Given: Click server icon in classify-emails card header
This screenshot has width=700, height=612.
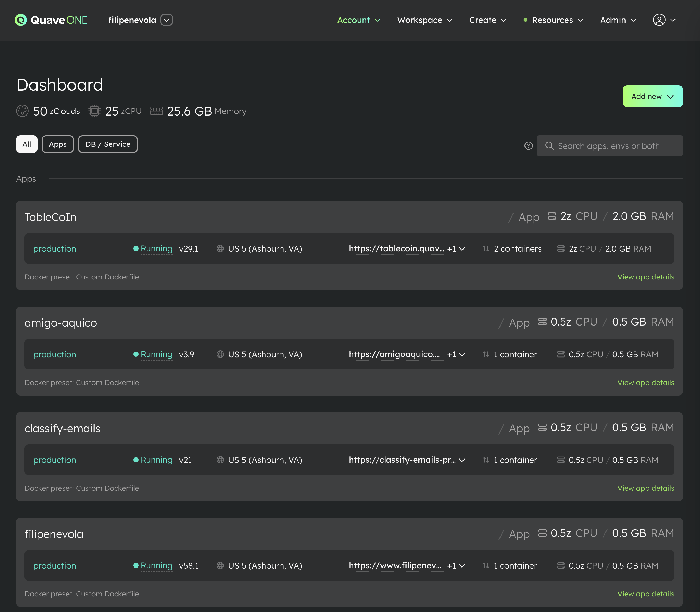Looking at the screenshot, I should 542,427.
